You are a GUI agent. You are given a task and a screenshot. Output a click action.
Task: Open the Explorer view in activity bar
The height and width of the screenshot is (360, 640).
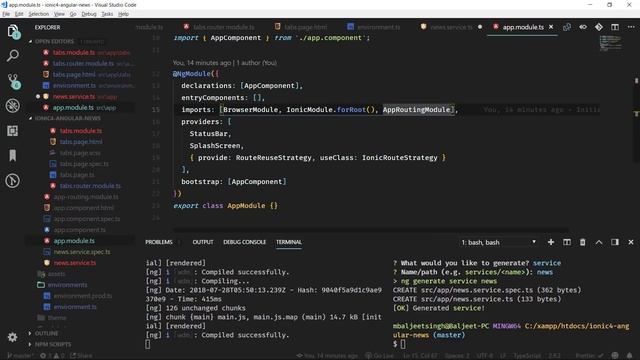click(x=13, y=31)
